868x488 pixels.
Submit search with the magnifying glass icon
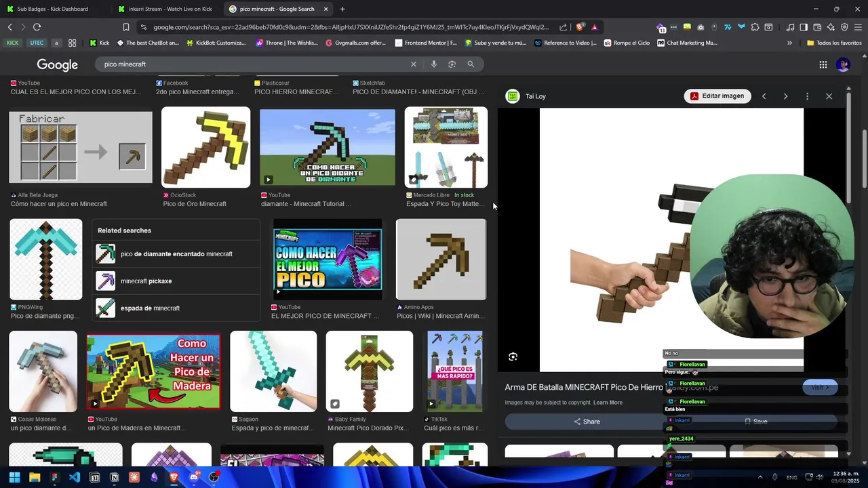(x=471, y=64)
